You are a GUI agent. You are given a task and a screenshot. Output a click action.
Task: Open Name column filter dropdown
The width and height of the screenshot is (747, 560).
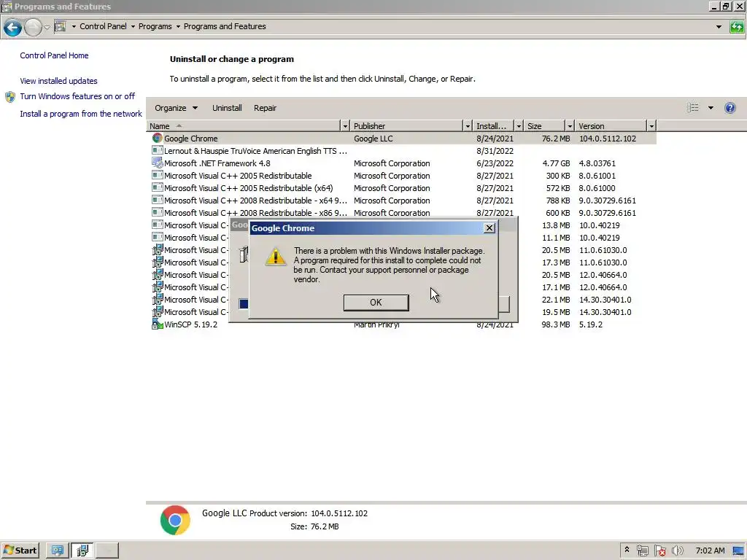345,126
